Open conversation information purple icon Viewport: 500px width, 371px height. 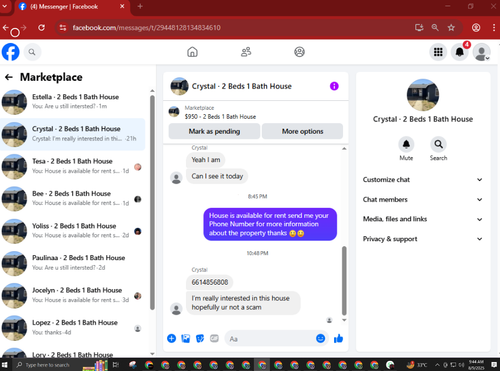[334, 86]
